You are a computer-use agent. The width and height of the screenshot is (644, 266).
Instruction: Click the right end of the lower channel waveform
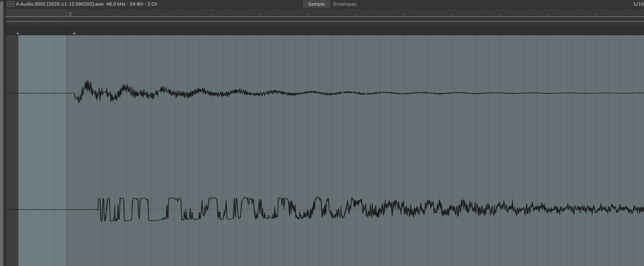(640, 209)
